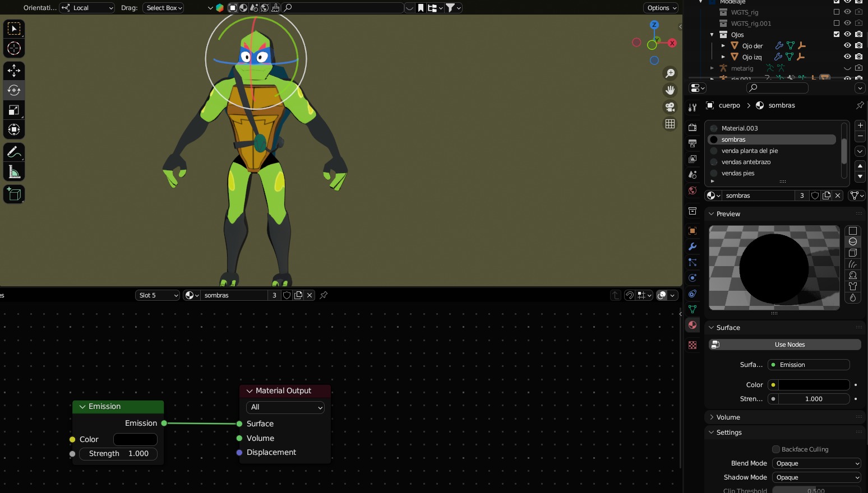Open the Slot 5 dropdown in node editor
Screen dimensions: 868x493
[x=158, y=295]
